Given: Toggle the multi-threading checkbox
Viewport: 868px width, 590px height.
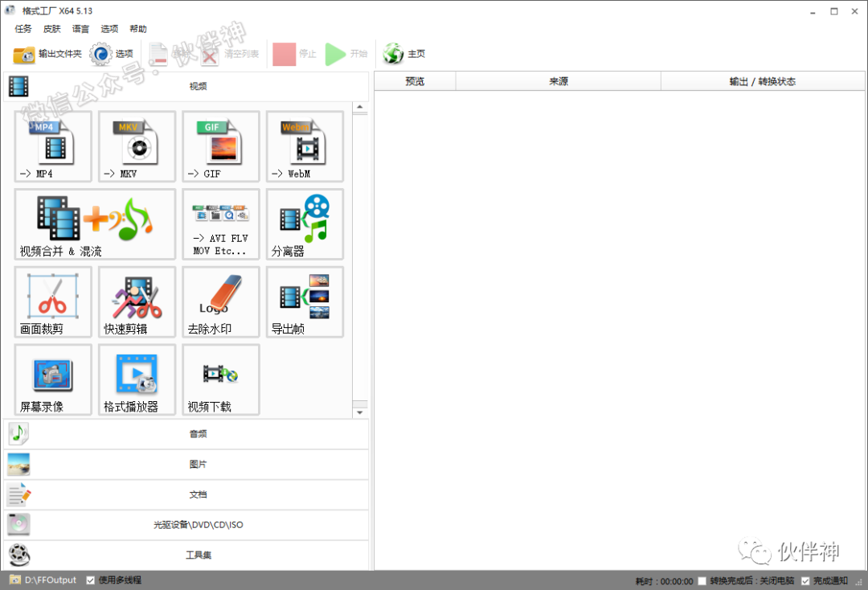Looking at the screenshot, I should [x=91, y=580].
